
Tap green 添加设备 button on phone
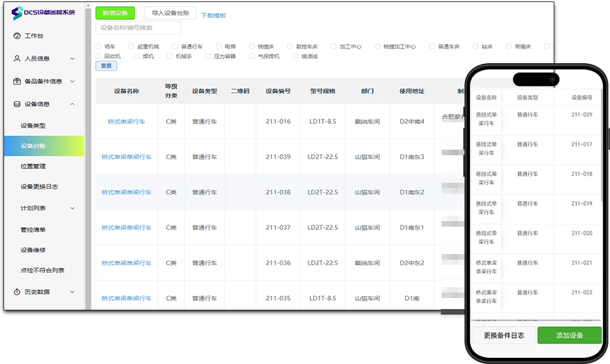(569, 335)
